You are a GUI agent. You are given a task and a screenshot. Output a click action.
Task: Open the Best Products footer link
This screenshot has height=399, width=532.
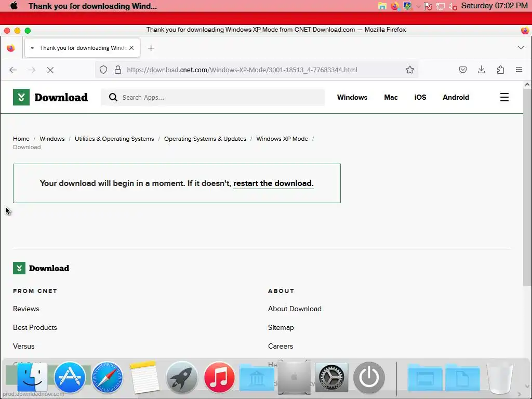click(x=35, y=327)
